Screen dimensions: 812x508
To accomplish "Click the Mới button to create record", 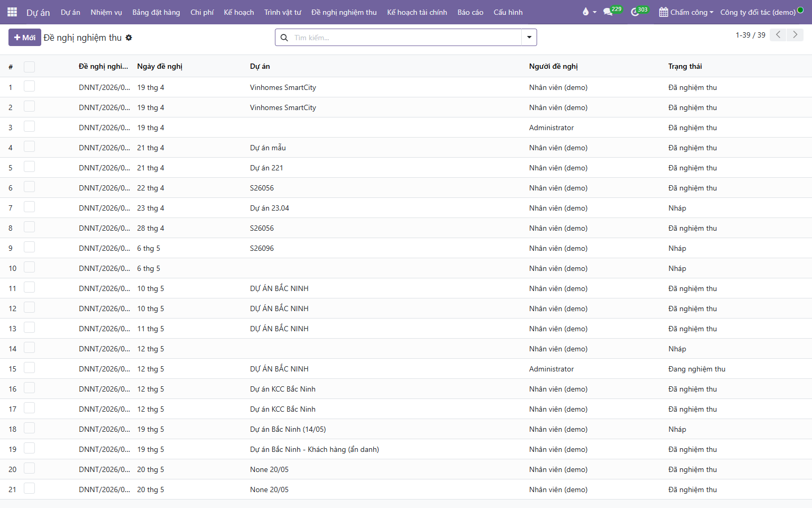I will click(x=25, y=38).
